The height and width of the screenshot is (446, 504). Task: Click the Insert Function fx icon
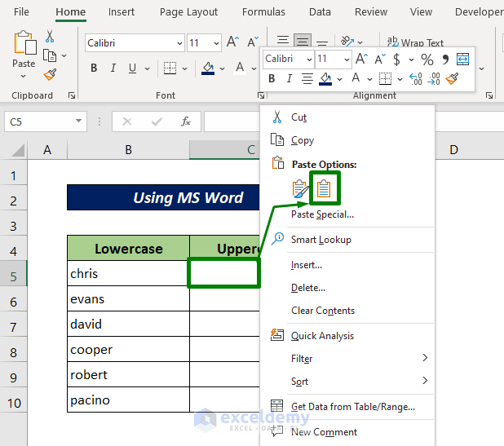pyautogui.click(x=186, y=121)
